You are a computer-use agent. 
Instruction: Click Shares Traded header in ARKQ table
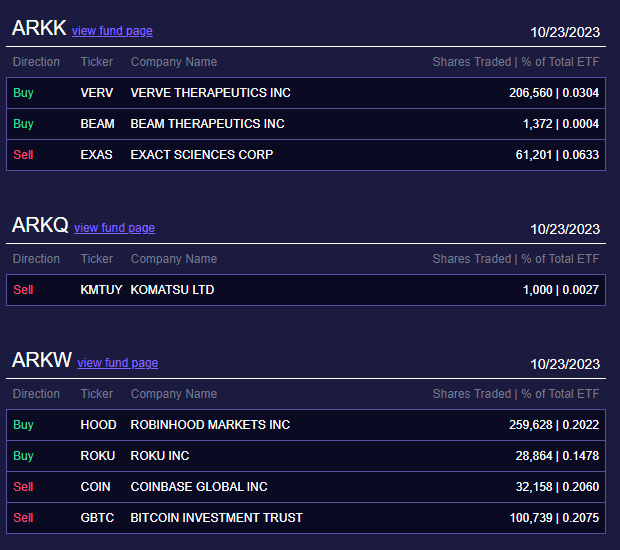[472, 259]
